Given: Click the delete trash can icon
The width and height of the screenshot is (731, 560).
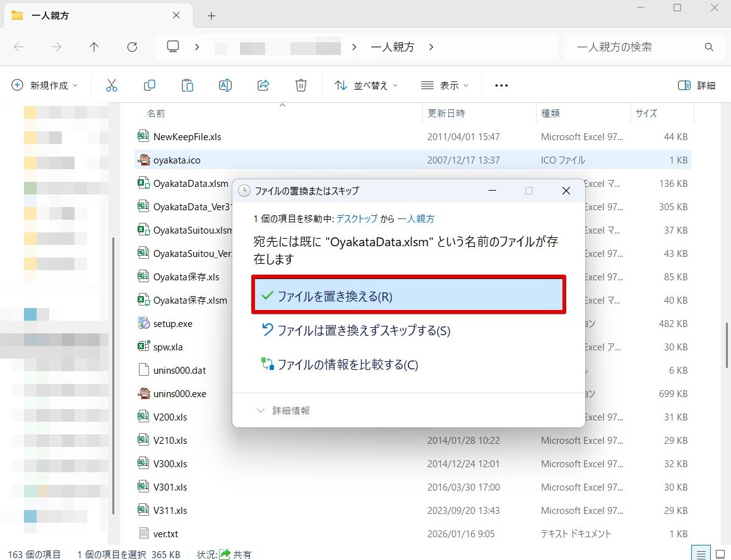Looking at the screenshot, I should [302, 85].
